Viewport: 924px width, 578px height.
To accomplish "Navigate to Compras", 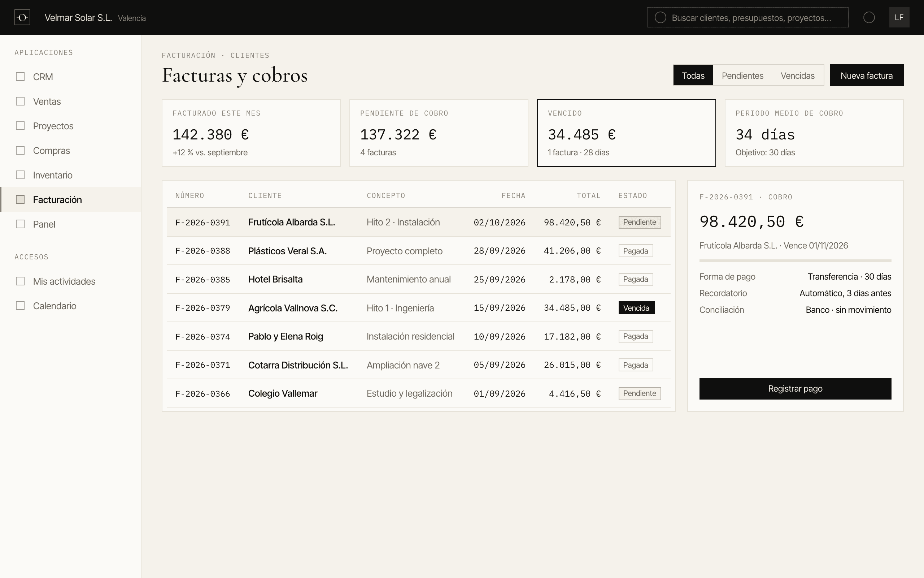I will click(x=71, y=151).
